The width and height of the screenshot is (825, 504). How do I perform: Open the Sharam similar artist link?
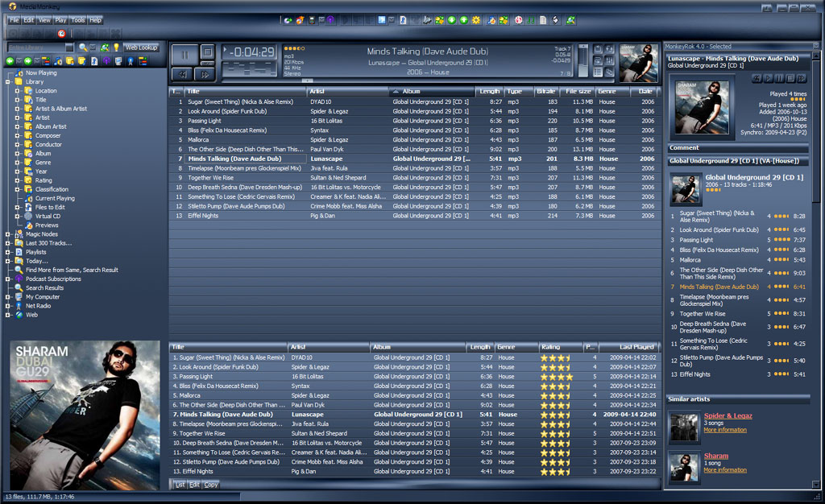click(x=716, y=456)
